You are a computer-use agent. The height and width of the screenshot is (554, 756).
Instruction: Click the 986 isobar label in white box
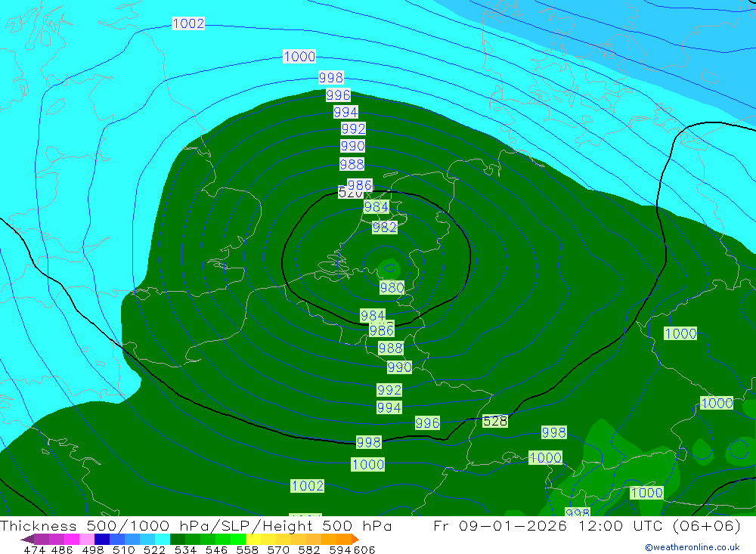[x=360, y=185]
